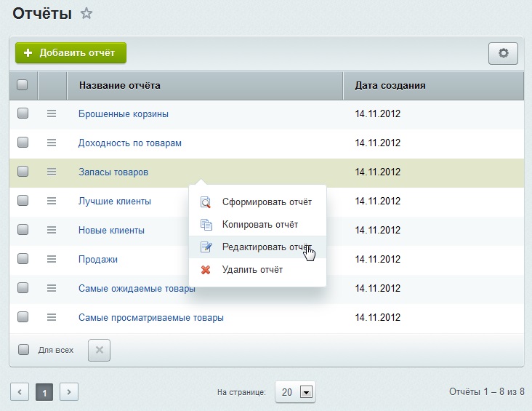Image resolution: width=532 pixels, height=411 pixels.
Task: Open the Доходность по товарам report link
Action: (x=130, y=143)
